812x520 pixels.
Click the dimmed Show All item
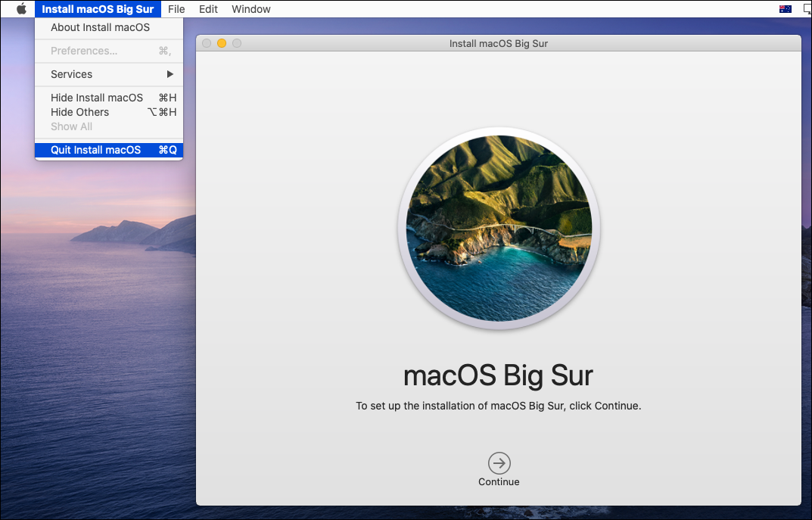(71, 126)
